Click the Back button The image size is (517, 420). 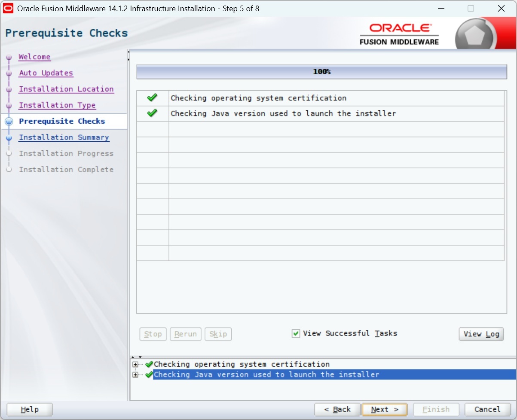pyautogui.click(x=337, y=409)
